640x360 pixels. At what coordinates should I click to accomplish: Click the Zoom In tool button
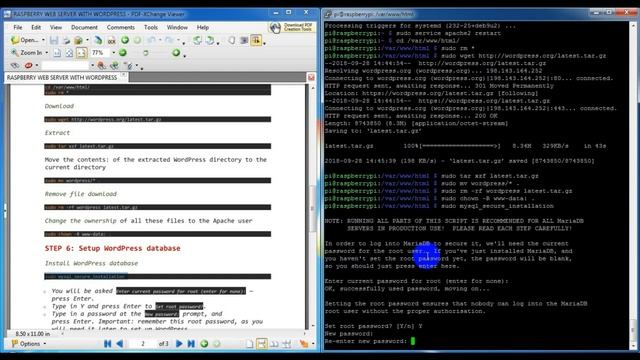click(x=27, y=53)
